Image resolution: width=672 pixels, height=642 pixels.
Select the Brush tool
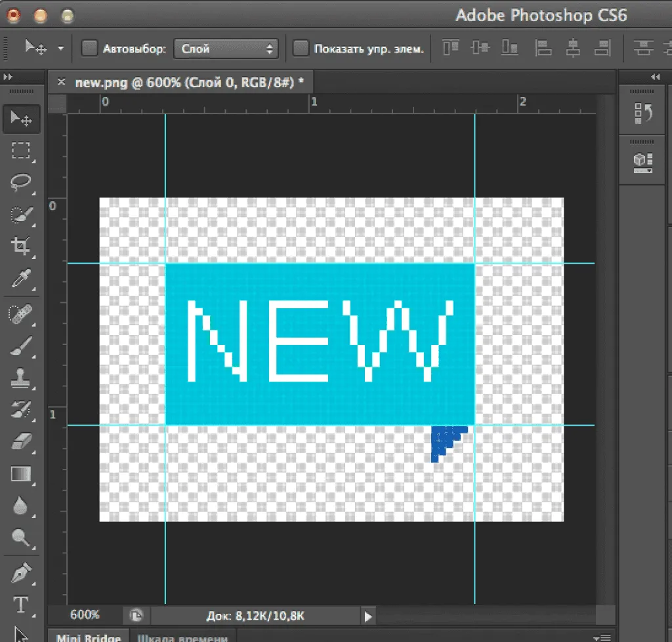[x=22, y=346]
